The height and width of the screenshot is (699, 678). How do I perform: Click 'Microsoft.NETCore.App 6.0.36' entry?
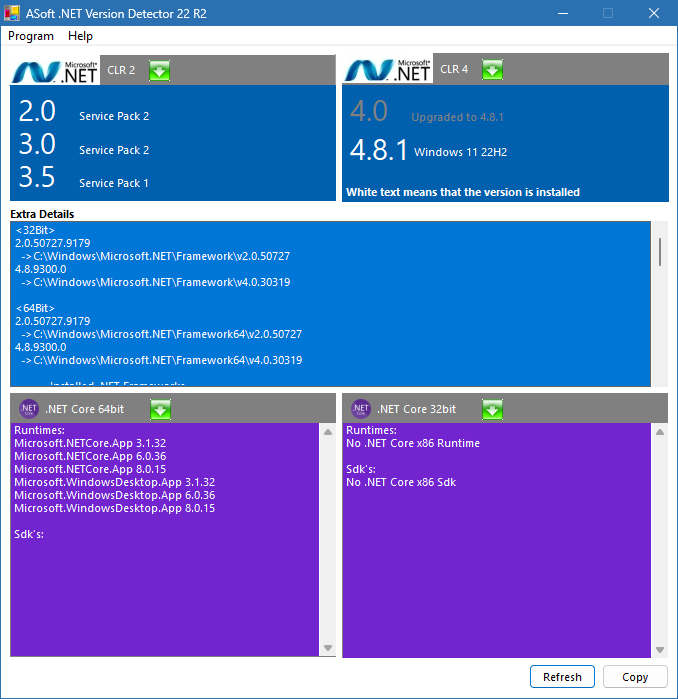click(x=90, y=456)
